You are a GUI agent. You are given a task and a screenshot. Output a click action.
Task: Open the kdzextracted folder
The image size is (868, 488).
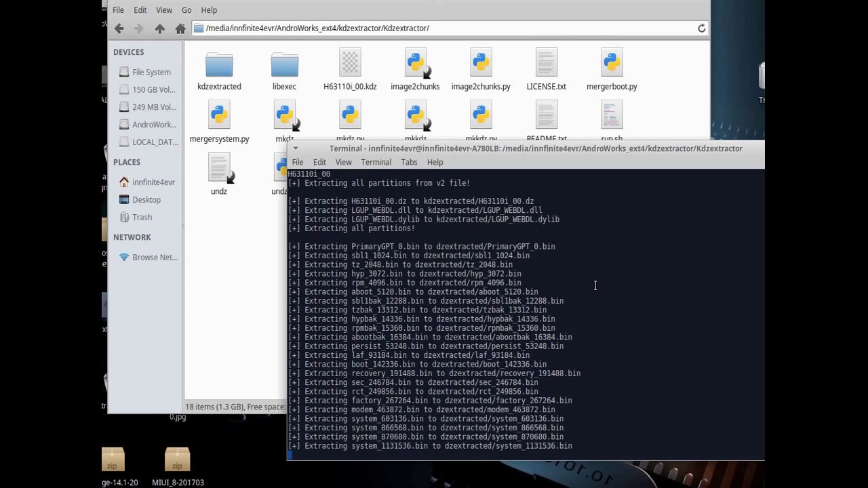pos(219,71)
